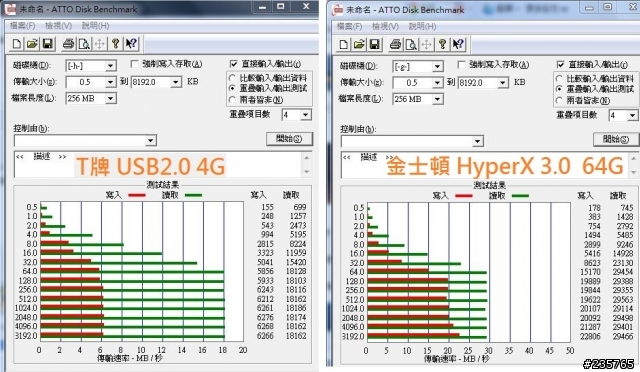Click Print icon in right window toolbar
Screen dimensions: 640x372
(x=396, y=45)
